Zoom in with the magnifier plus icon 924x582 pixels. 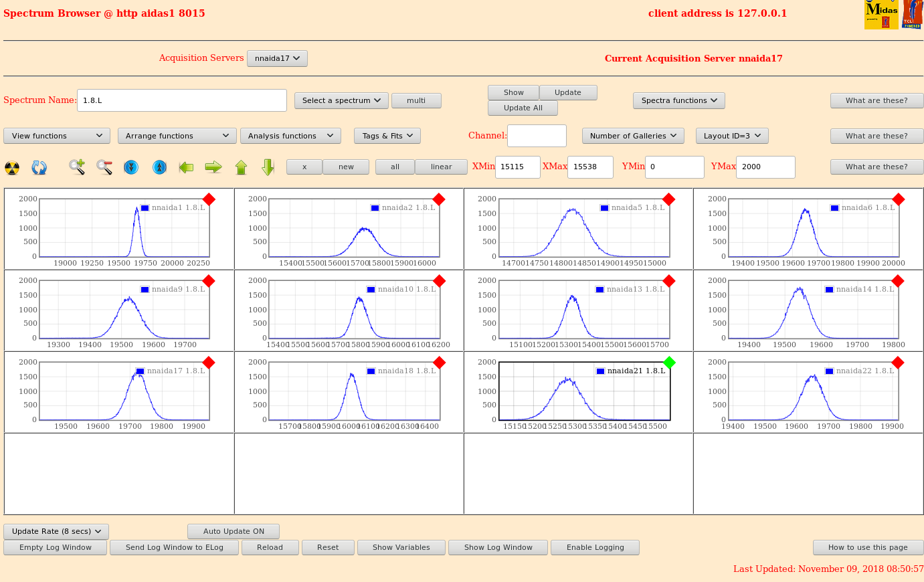[77, 167]
